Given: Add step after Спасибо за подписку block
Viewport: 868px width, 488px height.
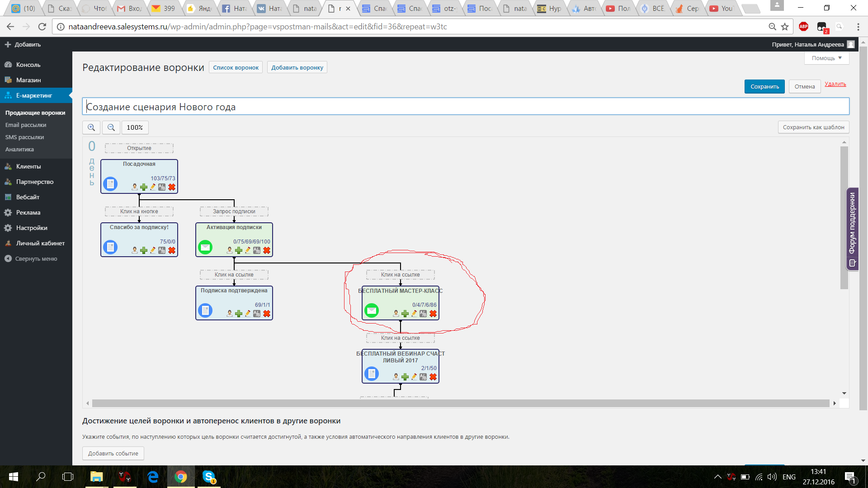Looking at the screenshot, I should click(x=144, y=250).
